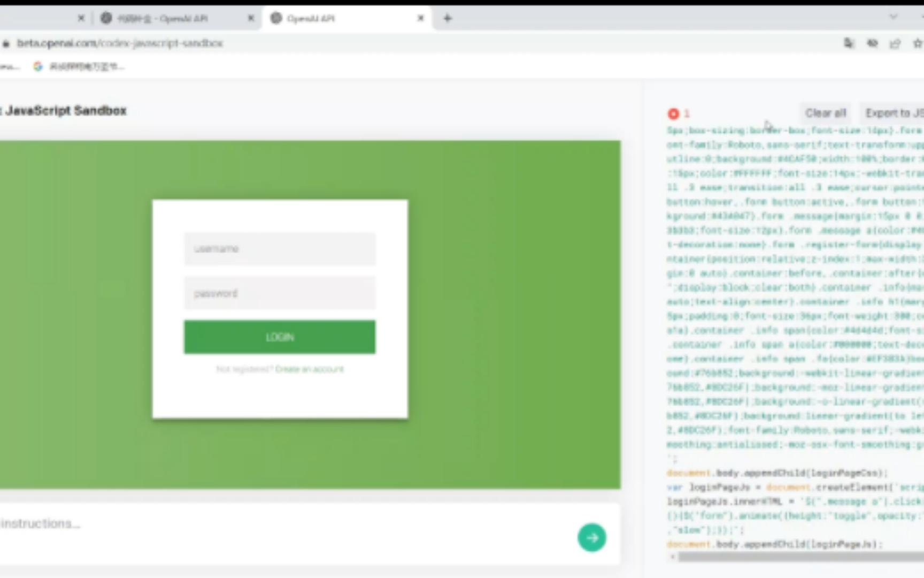
Task: Click the document.body.appendChild(loginPageJs) code line
Action: click(x=774, y=544)
